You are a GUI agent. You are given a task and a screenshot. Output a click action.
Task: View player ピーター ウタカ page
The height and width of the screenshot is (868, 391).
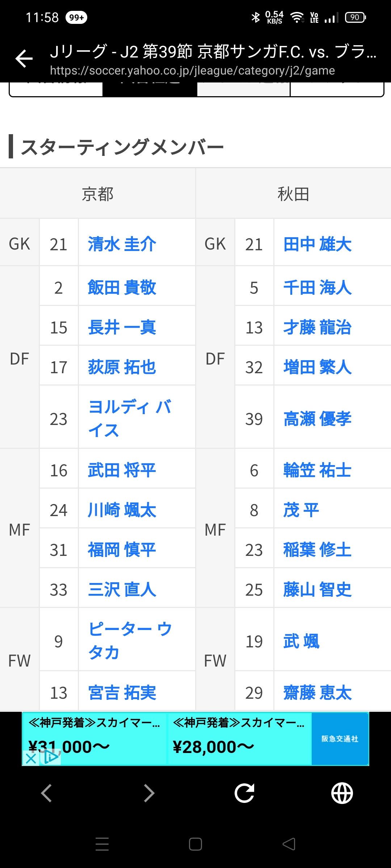tap(130, 641)
